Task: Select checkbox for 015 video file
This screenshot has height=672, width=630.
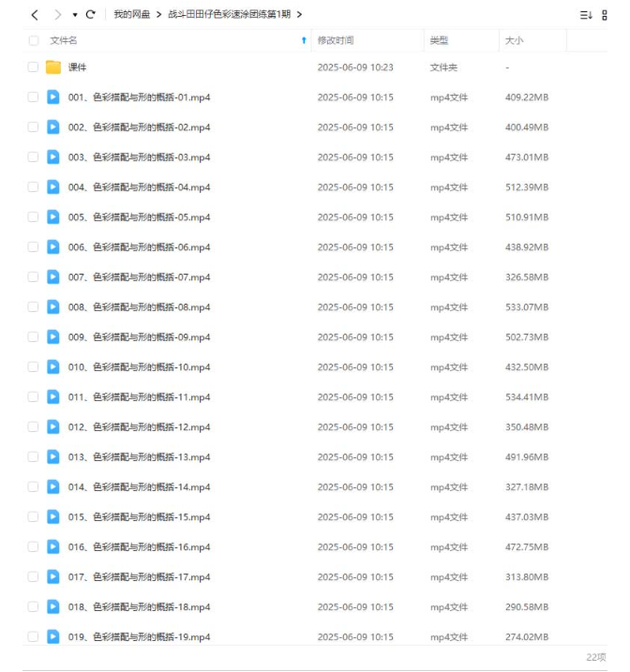Action: tap(33, 516)
